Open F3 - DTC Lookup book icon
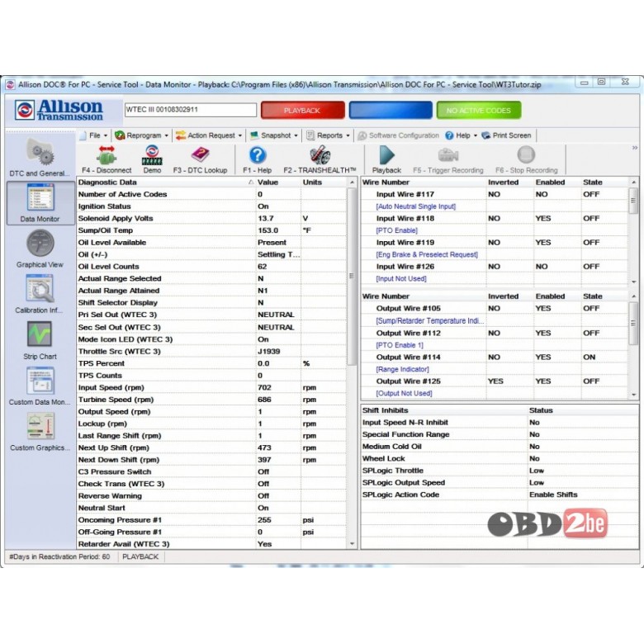Viewport: 644px width, 644px height. [200, 155]
